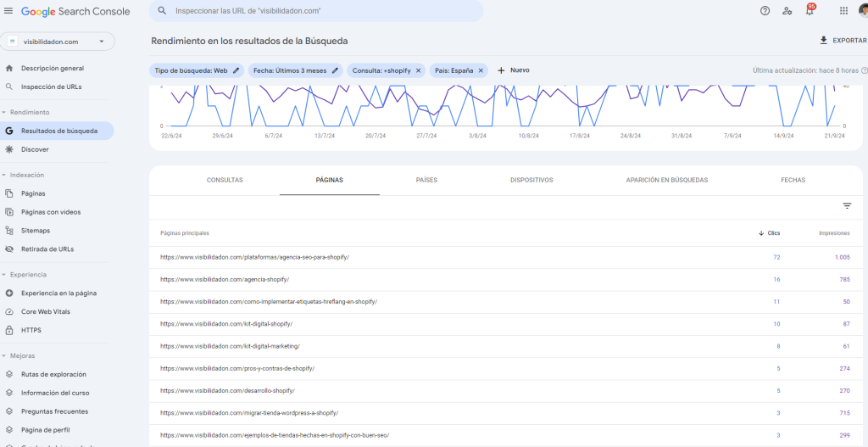Open users and permissions icon
Image resolution: width=868 pixels, height=447 pixels.
[x=787, y=11]
